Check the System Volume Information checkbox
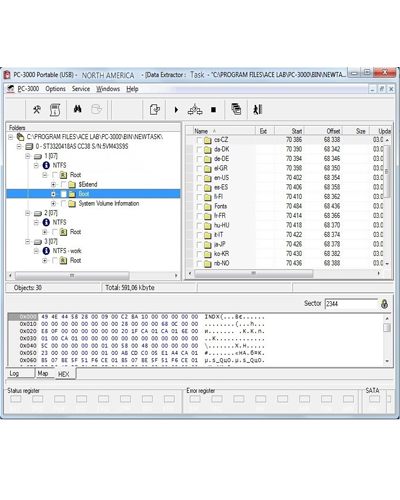 click(63, 204)
